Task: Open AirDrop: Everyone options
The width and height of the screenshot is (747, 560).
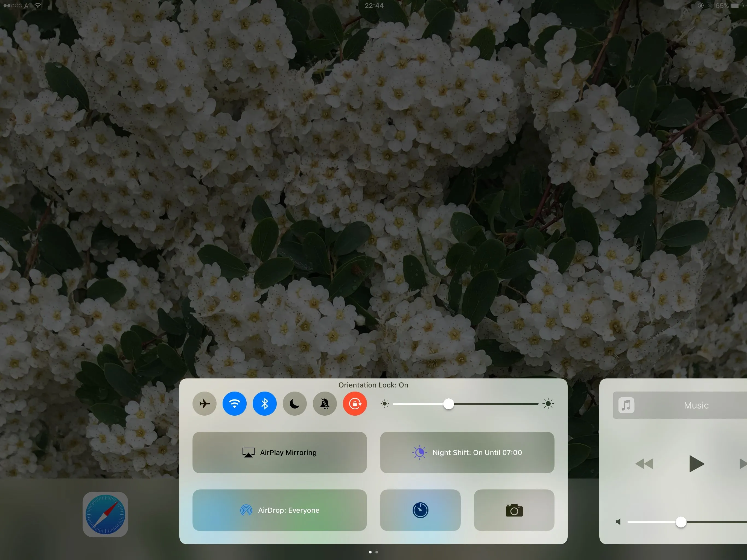Action: pos(280,510)
